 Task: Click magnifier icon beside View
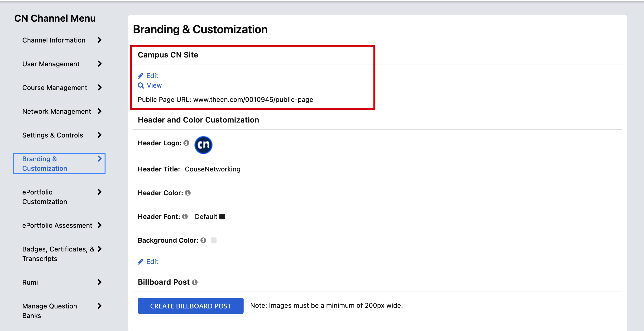[141, 85]
